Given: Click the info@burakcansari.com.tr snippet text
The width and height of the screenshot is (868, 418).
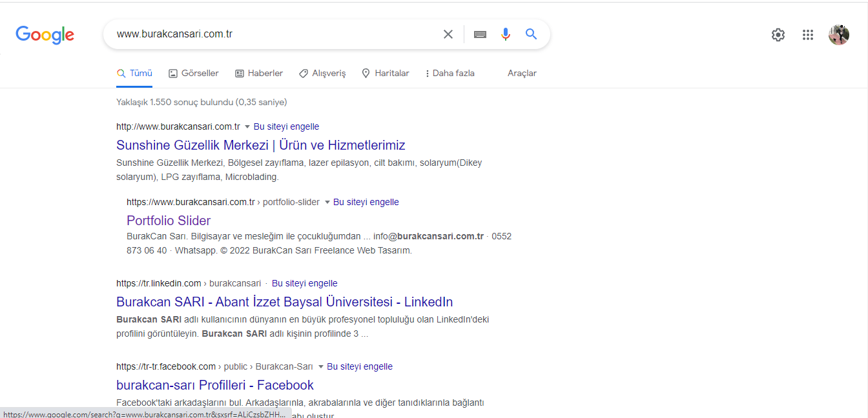Looking at the screenshot, I should click(428, 236).
